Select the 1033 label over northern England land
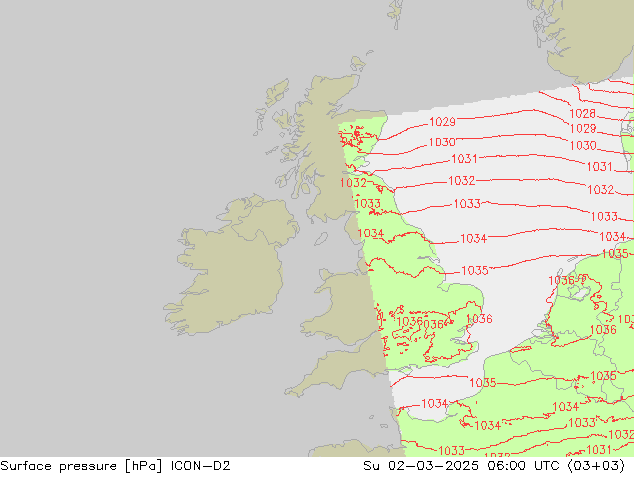This screenshot has width=634, height=490. (x=368, y=203)
